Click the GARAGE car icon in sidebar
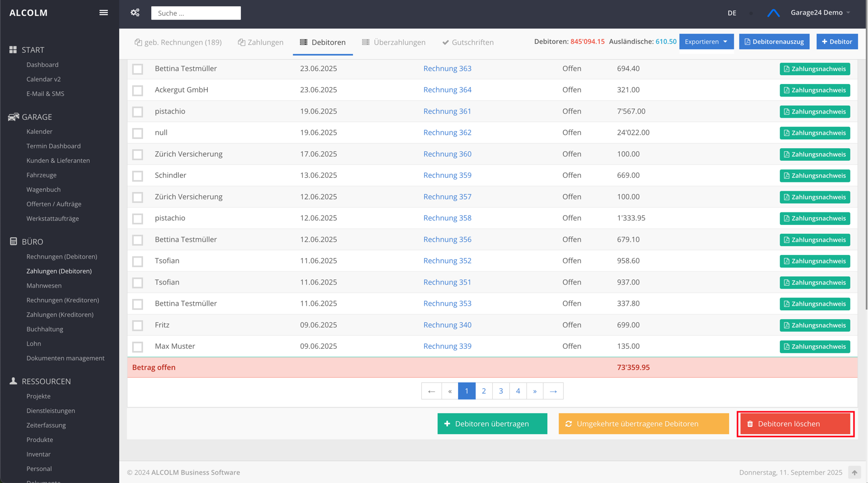The height and width of the screenshot is (483, 868). tap(13, 117)
